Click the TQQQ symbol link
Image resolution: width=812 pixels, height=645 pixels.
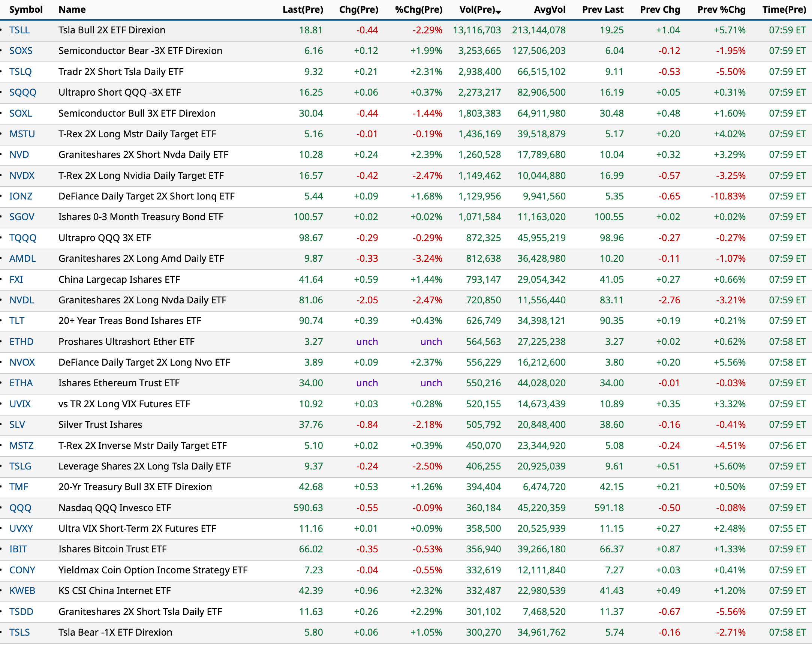tap(22, 238)
